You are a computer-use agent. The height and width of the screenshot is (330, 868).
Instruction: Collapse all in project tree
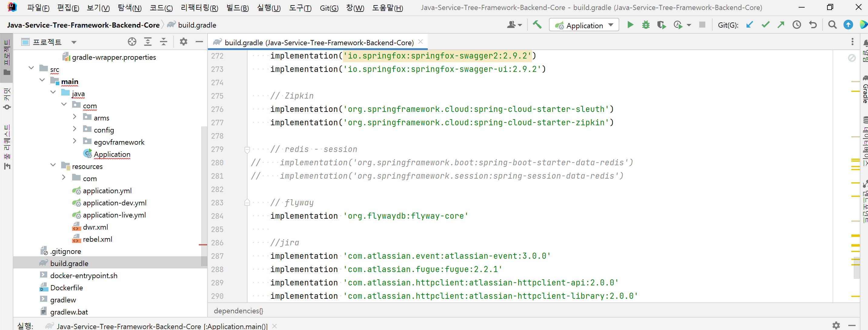(x=163, y=42)
